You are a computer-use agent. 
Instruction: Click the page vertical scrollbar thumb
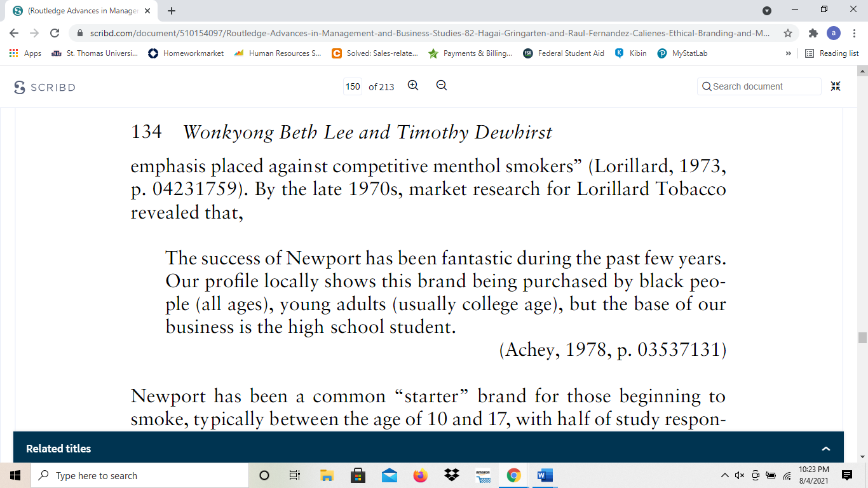862,337
